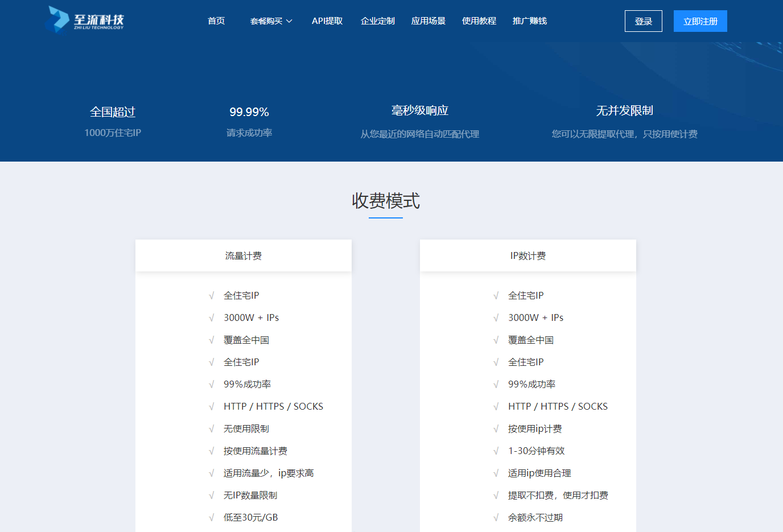The width and height of the screenshot is (783, 532).
Task: Open the API提取 page
Action: [327, 21]
